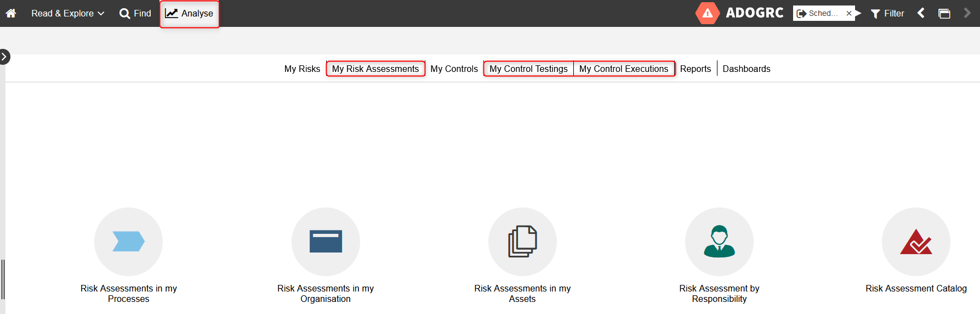Open the windows overview icon
Viewport: 980px width, 314px height.
tap(944, 13)
